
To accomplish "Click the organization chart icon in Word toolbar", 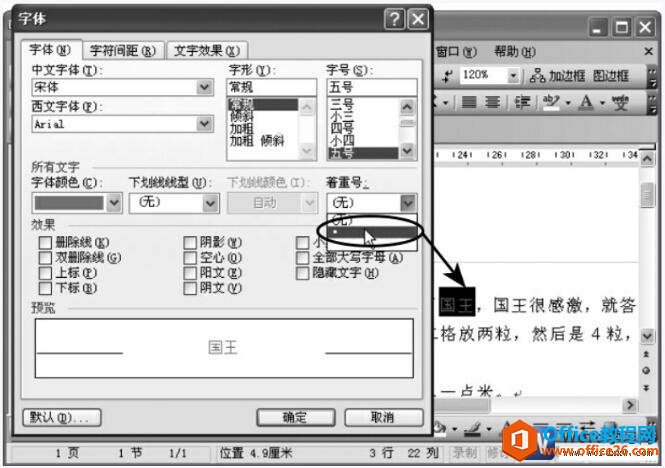I will [537, 76].
